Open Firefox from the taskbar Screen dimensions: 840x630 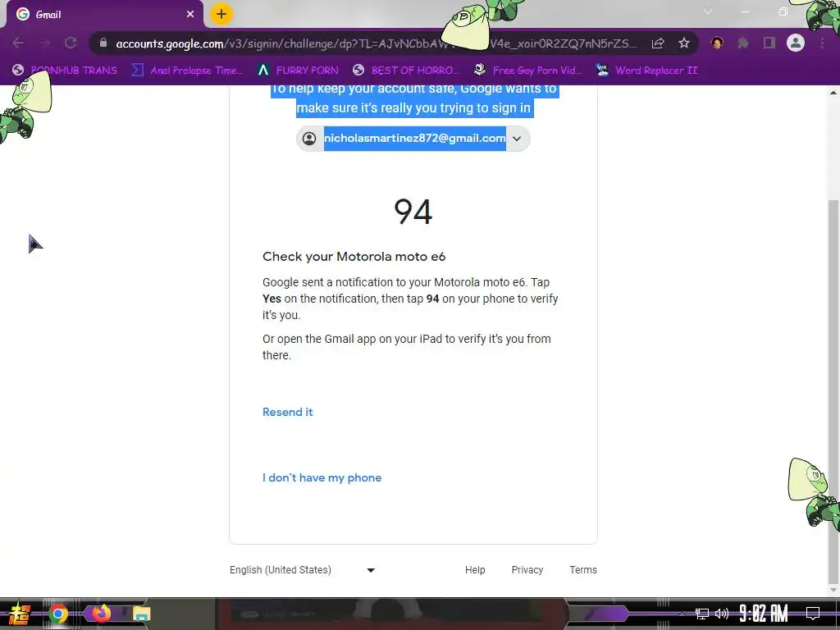coord(100,614)
